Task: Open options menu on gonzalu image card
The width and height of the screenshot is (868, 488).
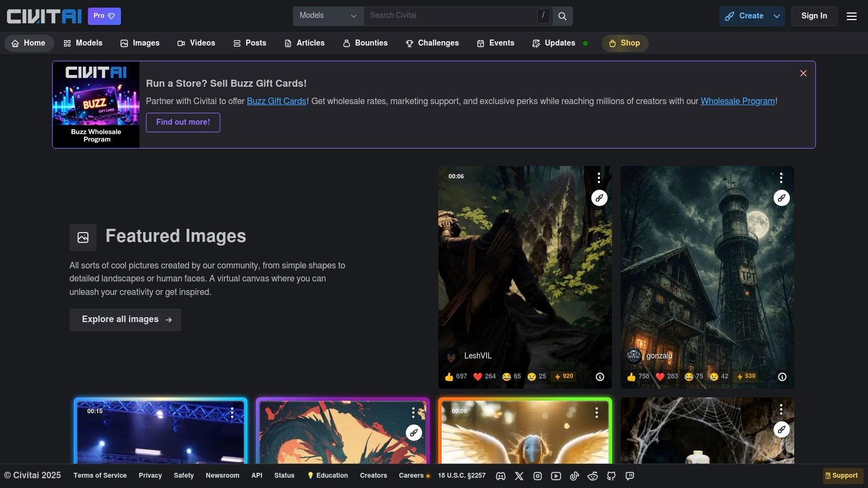Action: (781, 177)
